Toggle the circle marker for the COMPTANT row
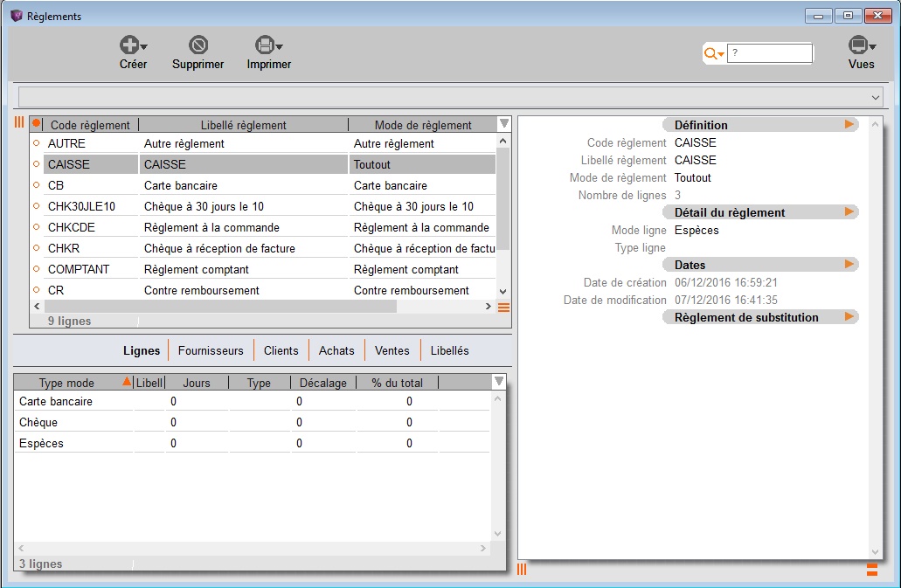Image resolution: width=901 pixels, height=588 pixels. [37, 269]
